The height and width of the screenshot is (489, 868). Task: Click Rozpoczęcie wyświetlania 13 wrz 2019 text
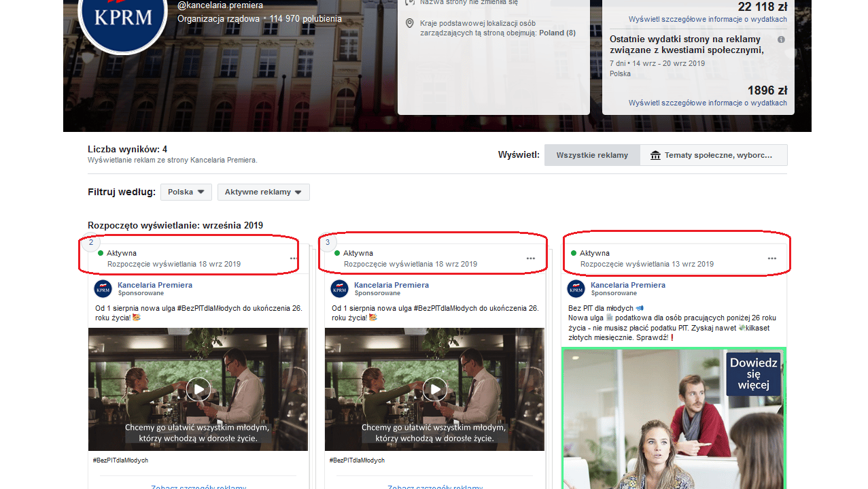click(647, 264)
